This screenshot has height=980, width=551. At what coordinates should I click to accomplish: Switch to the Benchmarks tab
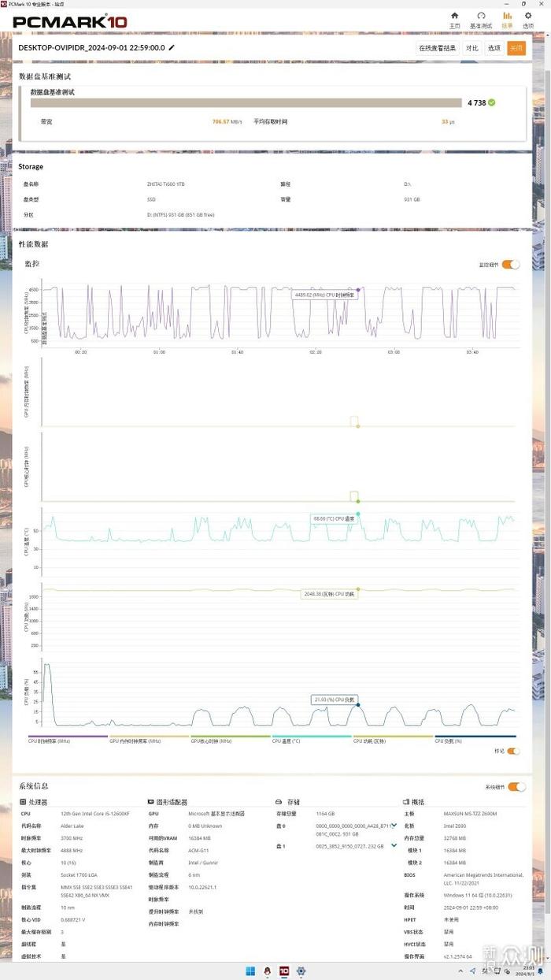tap(480, 20)
